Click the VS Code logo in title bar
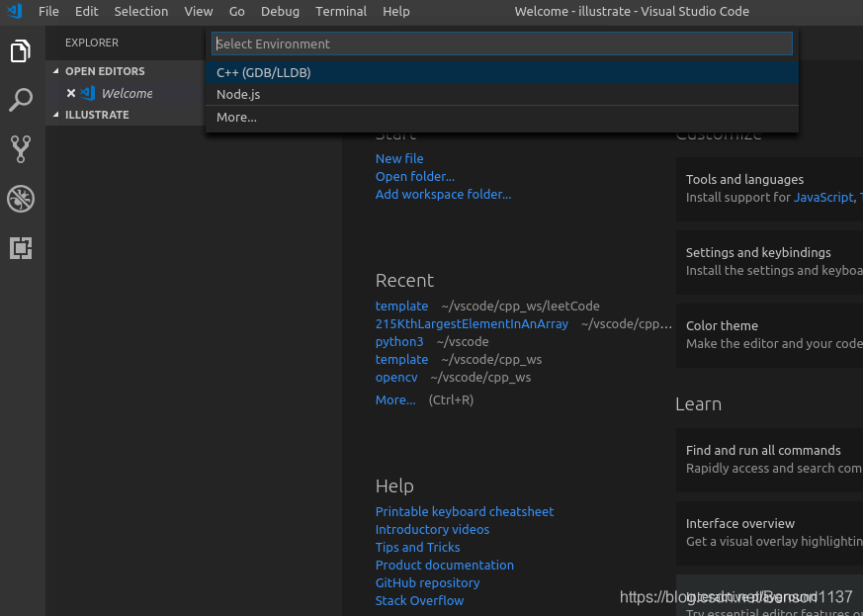 (15, 11)
